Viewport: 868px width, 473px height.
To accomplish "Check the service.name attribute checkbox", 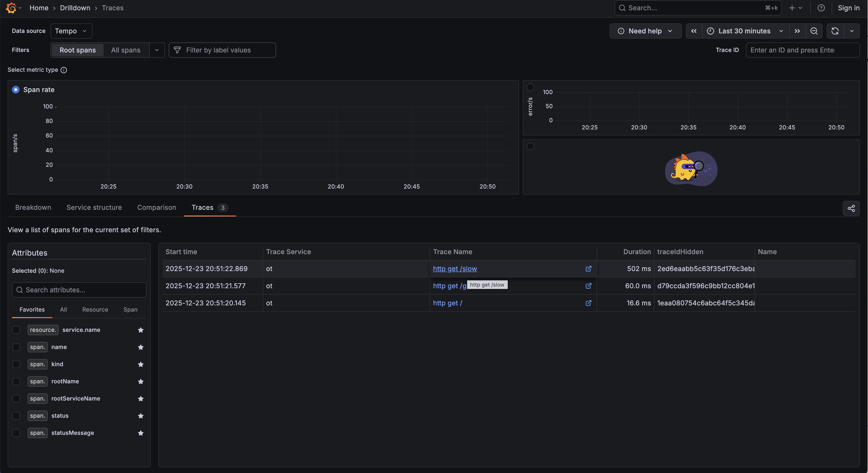I will [16, 330].
